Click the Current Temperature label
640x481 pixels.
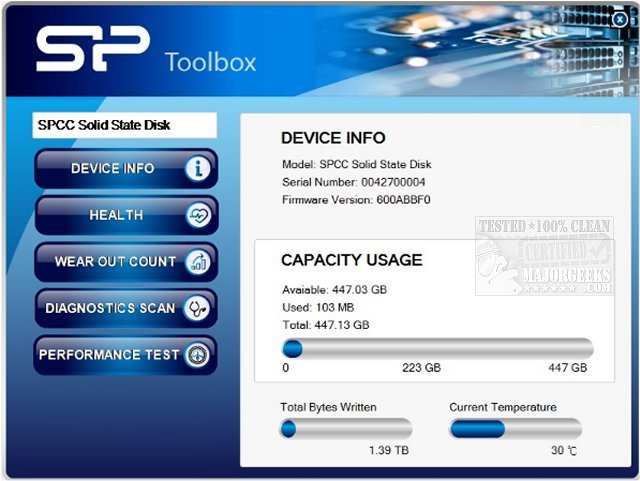[503, 407]
